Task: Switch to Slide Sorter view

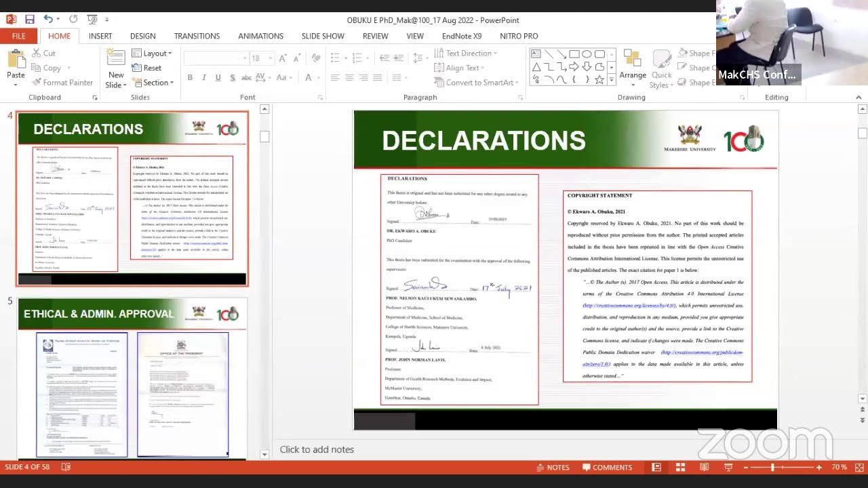Action: [680, 467]
